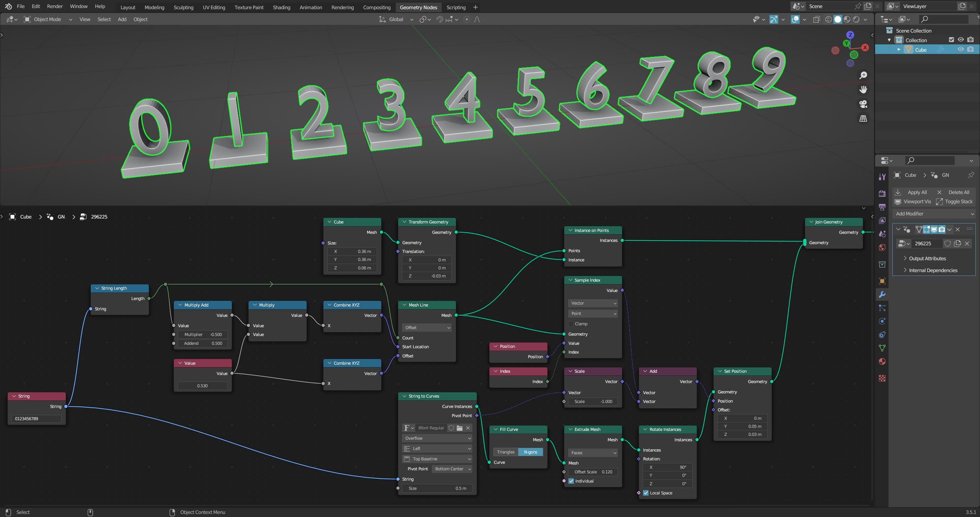
Task: Open the Overflow dropdown in String to Curves
Action: (437, 438)
